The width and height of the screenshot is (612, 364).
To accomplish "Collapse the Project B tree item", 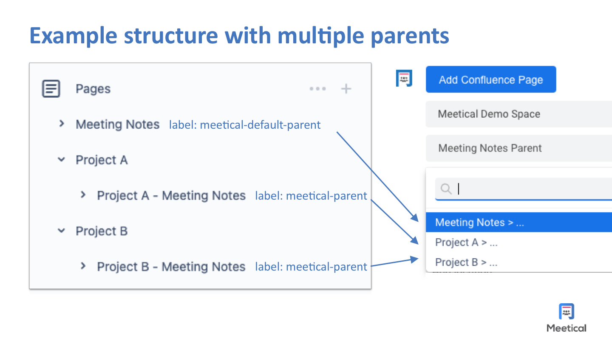I will click(61, 231).
